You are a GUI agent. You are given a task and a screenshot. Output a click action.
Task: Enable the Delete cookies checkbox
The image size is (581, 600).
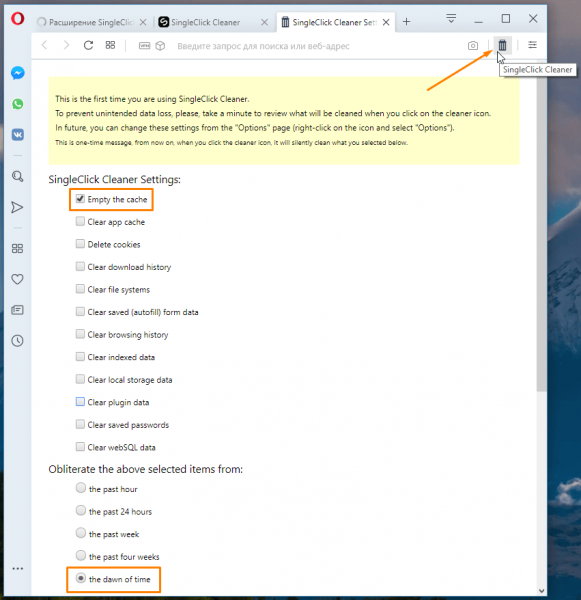click(x=80, y=244)
